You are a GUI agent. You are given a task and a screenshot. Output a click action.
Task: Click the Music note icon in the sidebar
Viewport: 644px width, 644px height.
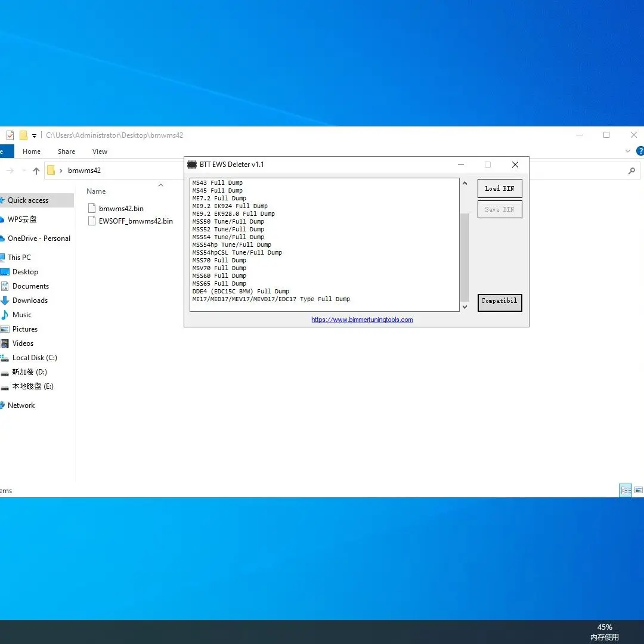(5, 315)
